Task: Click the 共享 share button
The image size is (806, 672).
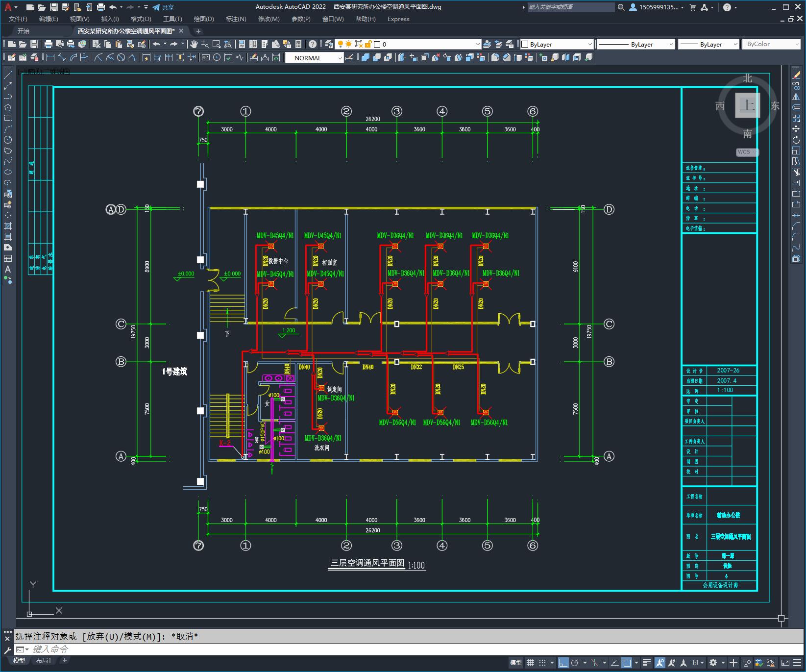Action: [163, 7]
